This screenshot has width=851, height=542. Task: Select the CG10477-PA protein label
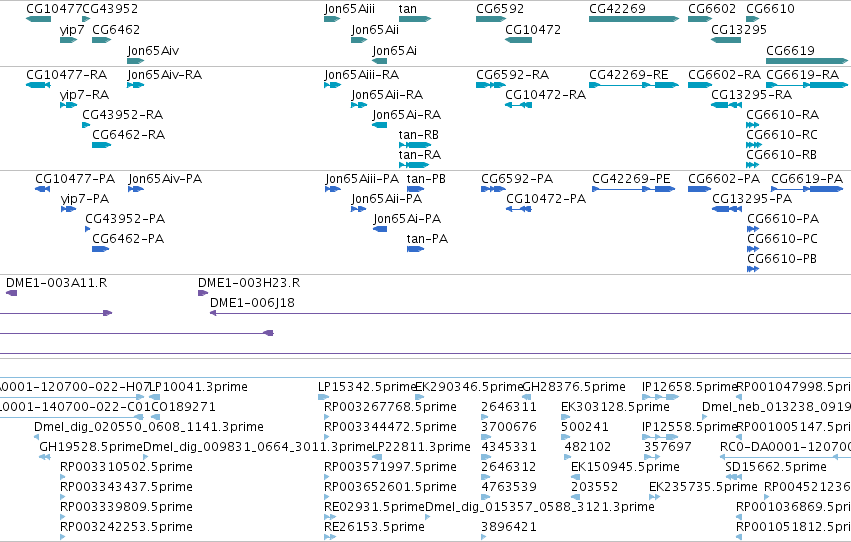75,178
